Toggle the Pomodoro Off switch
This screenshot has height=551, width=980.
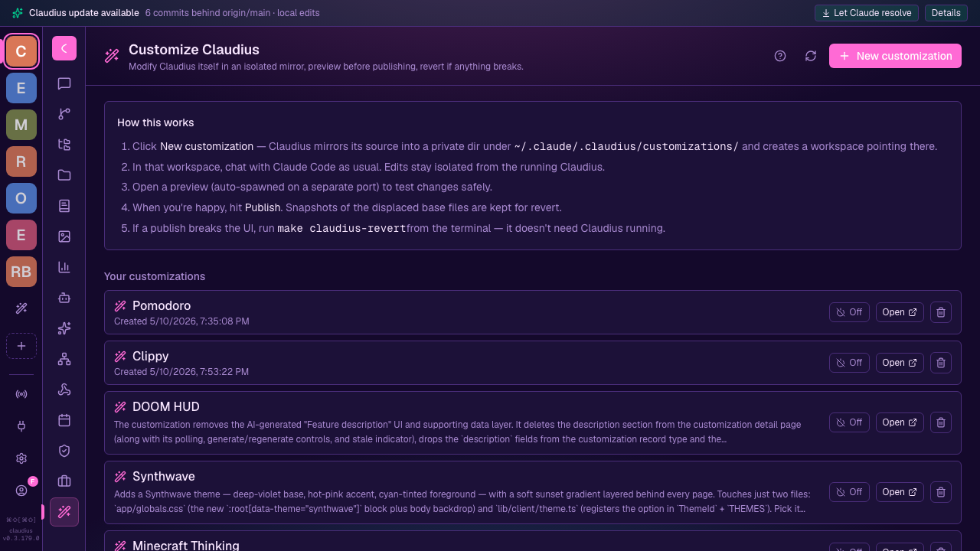point(849,312)
